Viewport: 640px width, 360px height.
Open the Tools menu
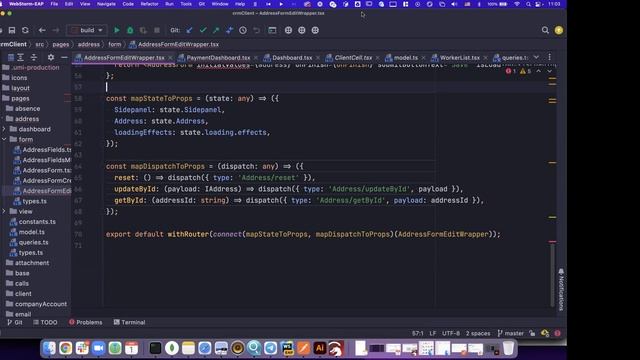point(186,4)
